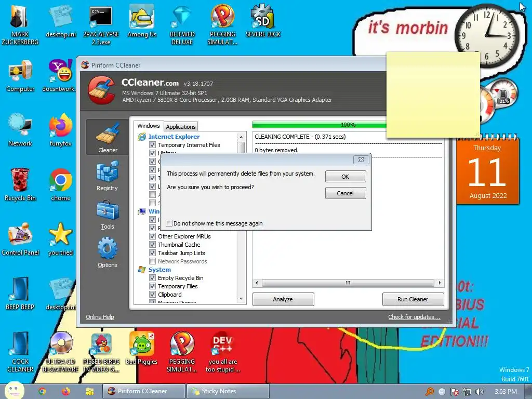Select the System section header
Screen dimensions: 532x399
point(159,270)
